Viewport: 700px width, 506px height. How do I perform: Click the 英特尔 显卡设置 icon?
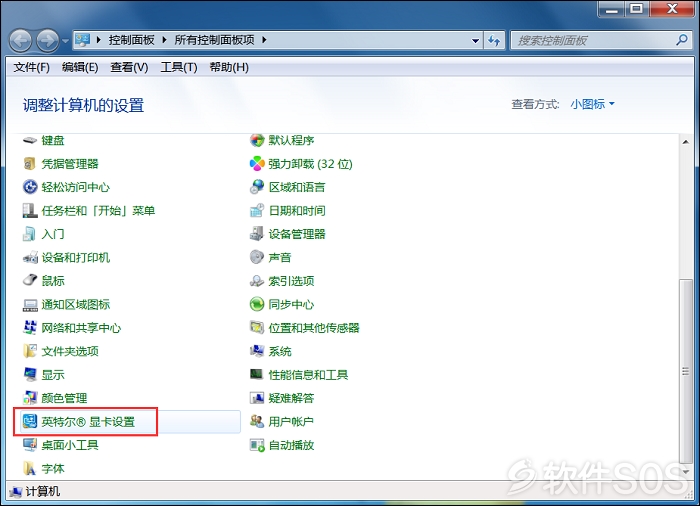point(30,421)
